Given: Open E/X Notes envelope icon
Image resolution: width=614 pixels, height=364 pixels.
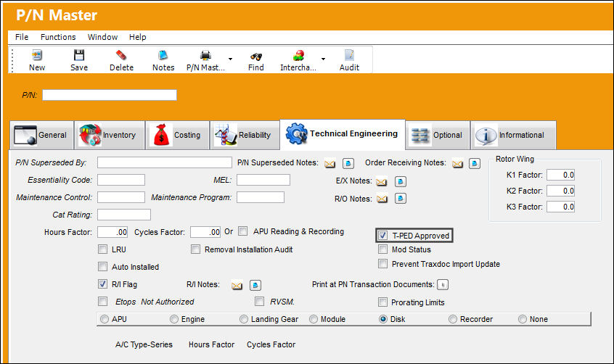Looking at the screenshot, I should (382, 181).
